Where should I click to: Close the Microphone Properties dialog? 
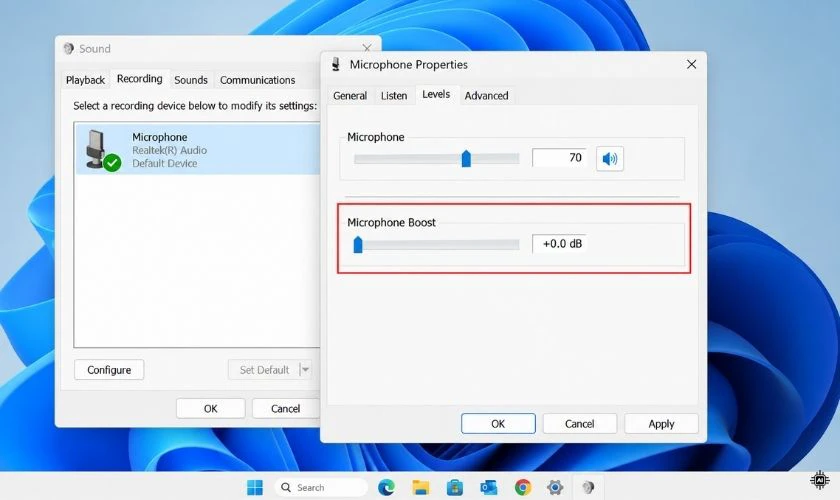point(692,64)
